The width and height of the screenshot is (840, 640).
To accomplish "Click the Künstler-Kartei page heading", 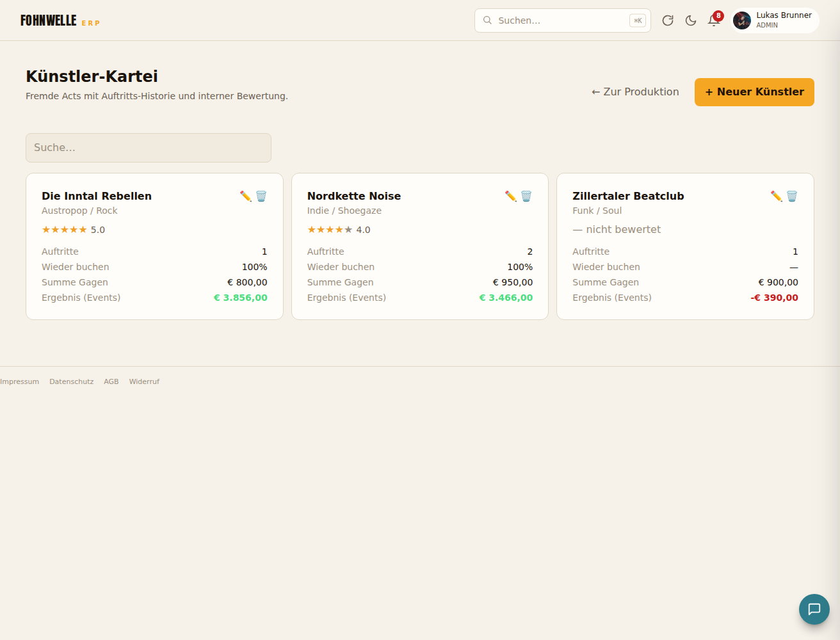I will click(x=92, y=76).
